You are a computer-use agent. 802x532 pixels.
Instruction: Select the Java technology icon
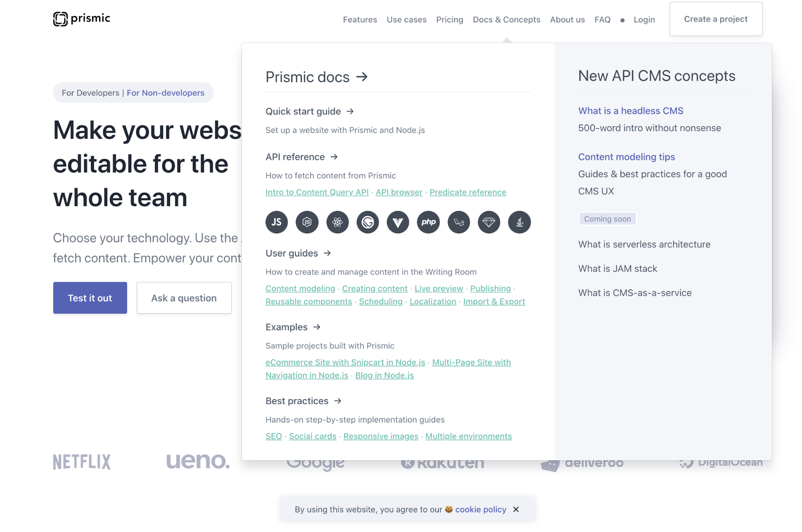[519, 222]
